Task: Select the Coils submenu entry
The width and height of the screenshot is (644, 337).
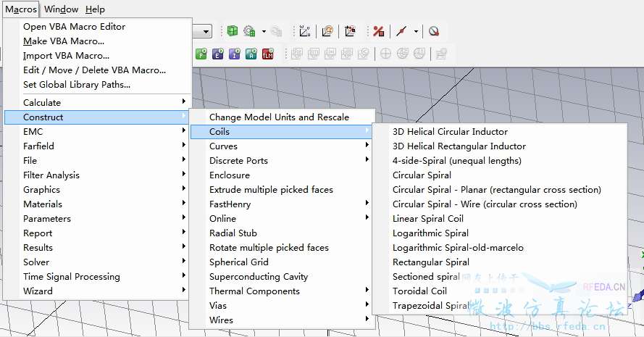Action: (x=283, y=131)
